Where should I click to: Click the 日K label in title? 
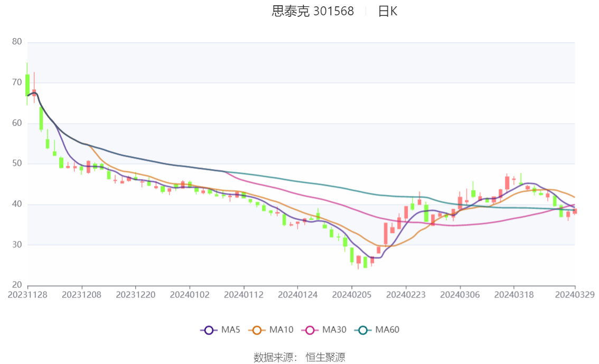[388, 11]
